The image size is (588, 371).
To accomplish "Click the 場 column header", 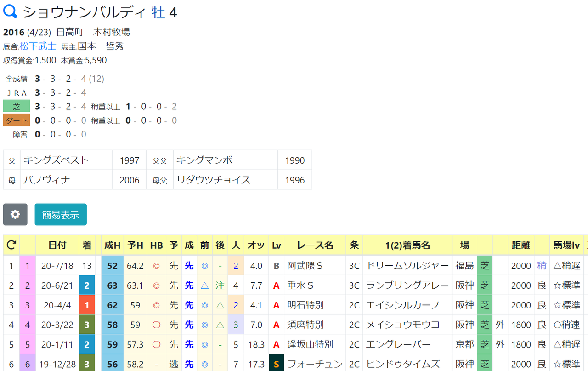I will pyautogui.click(x=465, y=245).
